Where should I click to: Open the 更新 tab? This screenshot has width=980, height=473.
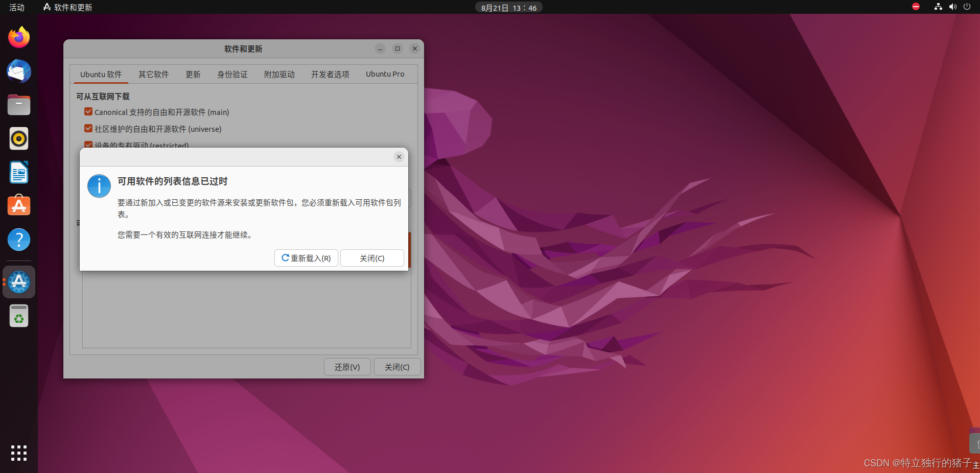point(193,75)
